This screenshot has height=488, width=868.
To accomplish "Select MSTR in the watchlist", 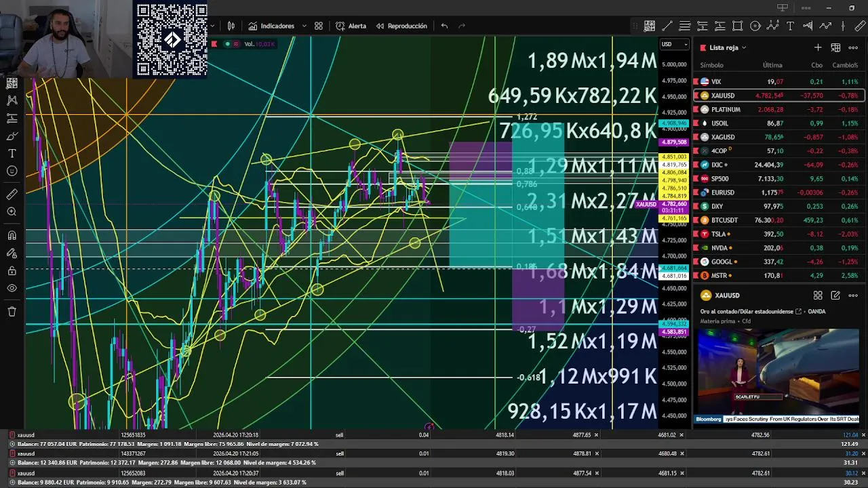I will pyautogui.click(x=778, y=276).
